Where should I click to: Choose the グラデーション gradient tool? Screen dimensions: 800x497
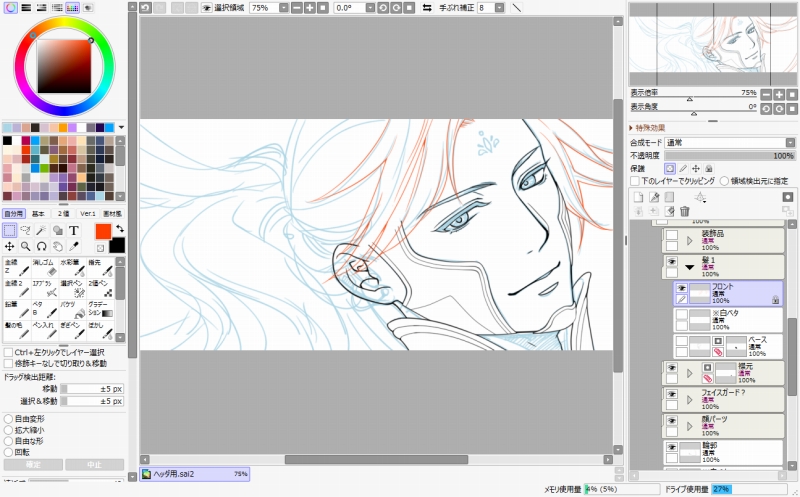[x=100, y=310]
